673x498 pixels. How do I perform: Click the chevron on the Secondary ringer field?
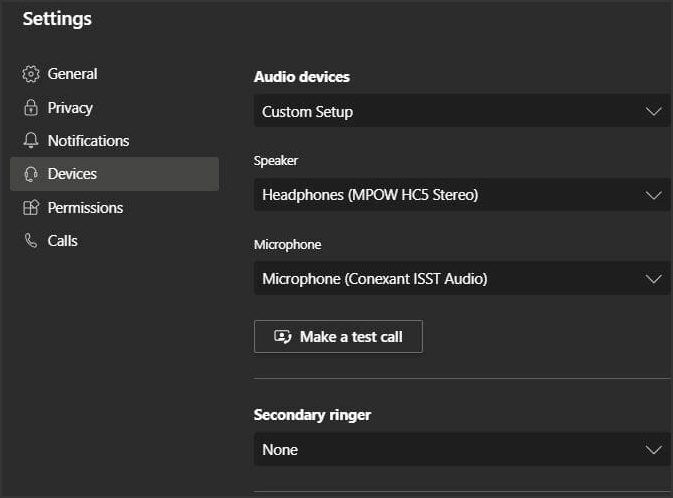(654, 450)
